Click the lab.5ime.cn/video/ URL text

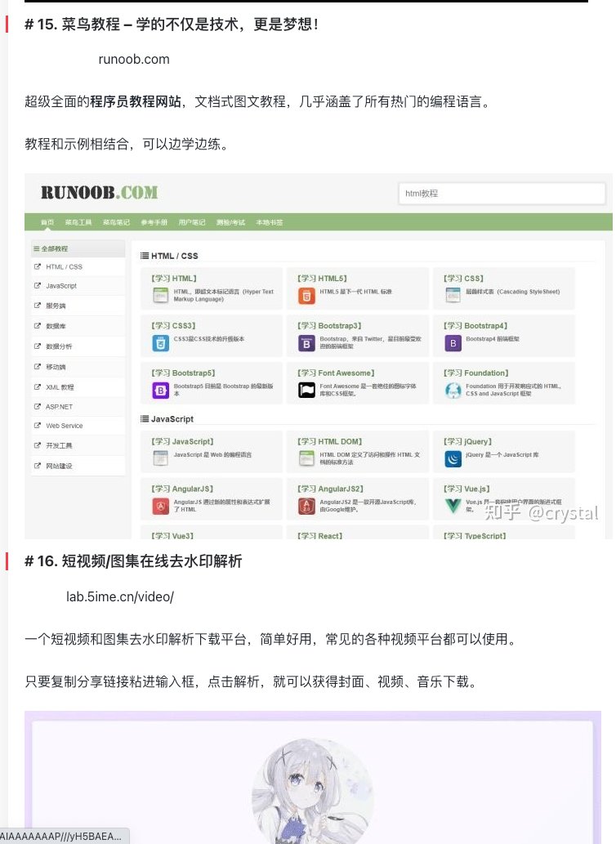click(120, 596)
